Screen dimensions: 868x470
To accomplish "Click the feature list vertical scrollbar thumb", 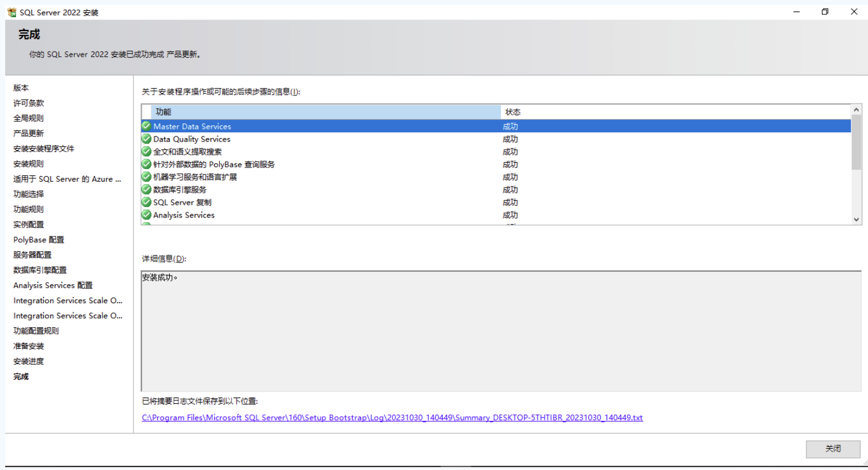I will pyautogui.click(x=856, y=142).
